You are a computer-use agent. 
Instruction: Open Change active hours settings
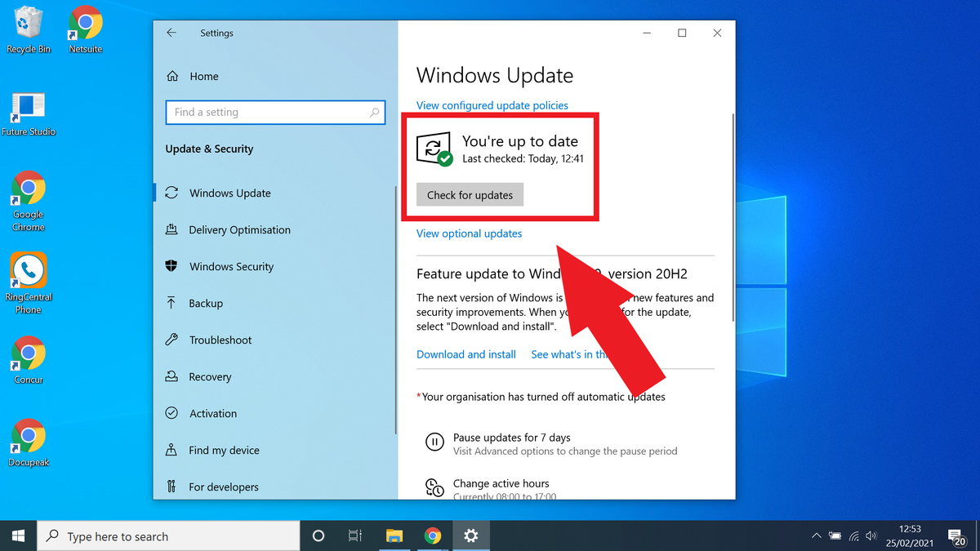(x=501, y=483)
